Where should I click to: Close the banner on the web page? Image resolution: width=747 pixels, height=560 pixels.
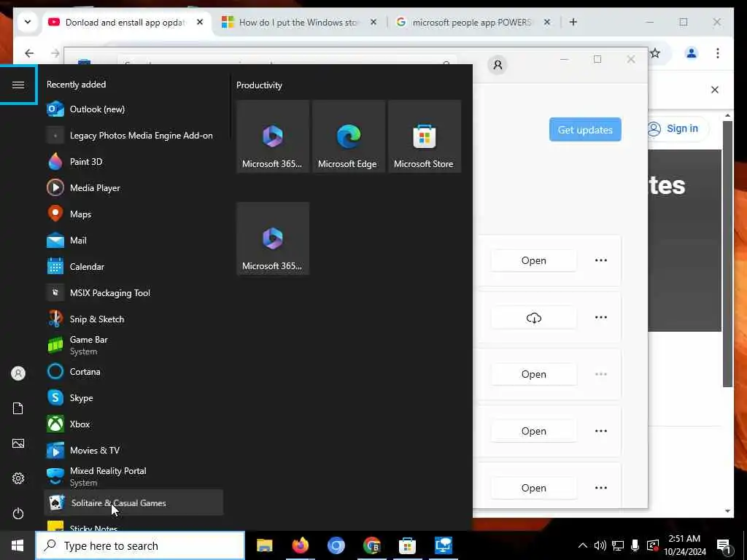tap(715, 90)
